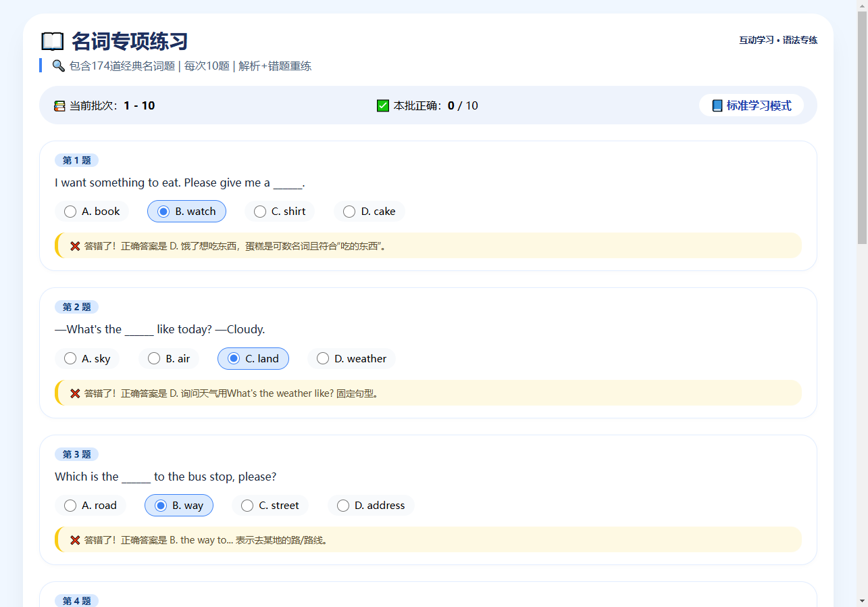Click the 互动学习 • 语法专练 label
868x607 pixels.
(778, 41)
